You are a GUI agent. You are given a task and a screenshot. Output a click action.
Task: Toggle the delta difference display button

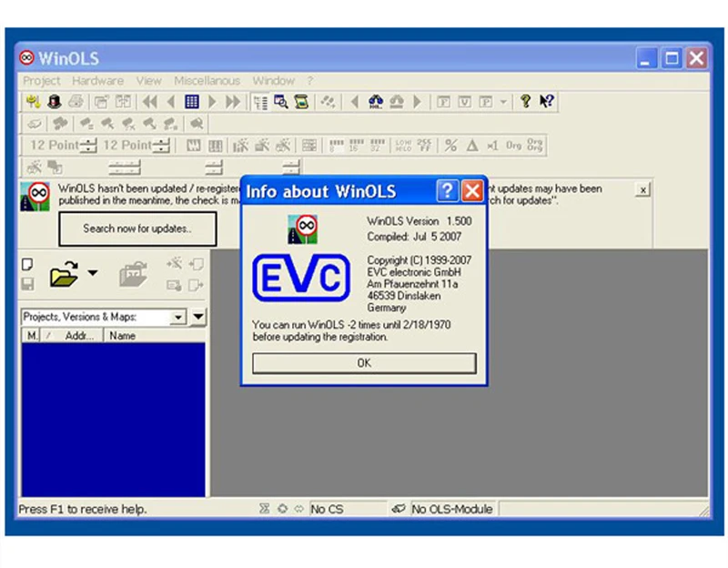click(x=471, y=146)
